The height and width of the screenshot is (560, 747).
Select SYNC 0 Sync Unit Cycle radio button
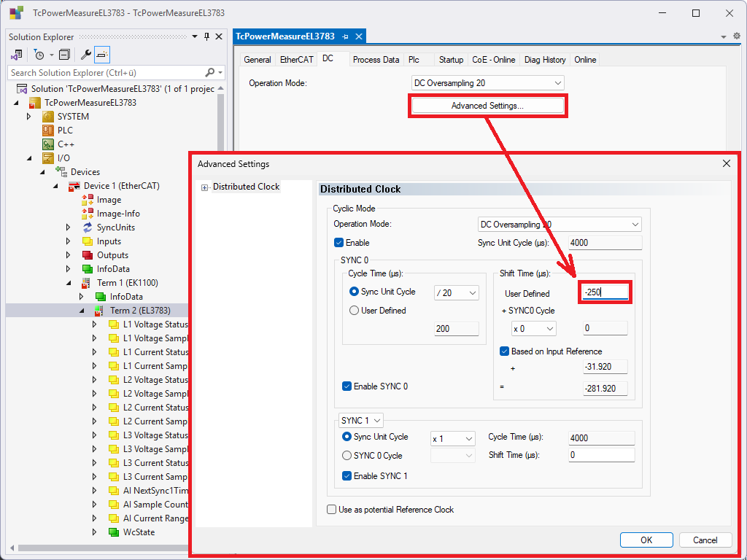tap(354, 292)
